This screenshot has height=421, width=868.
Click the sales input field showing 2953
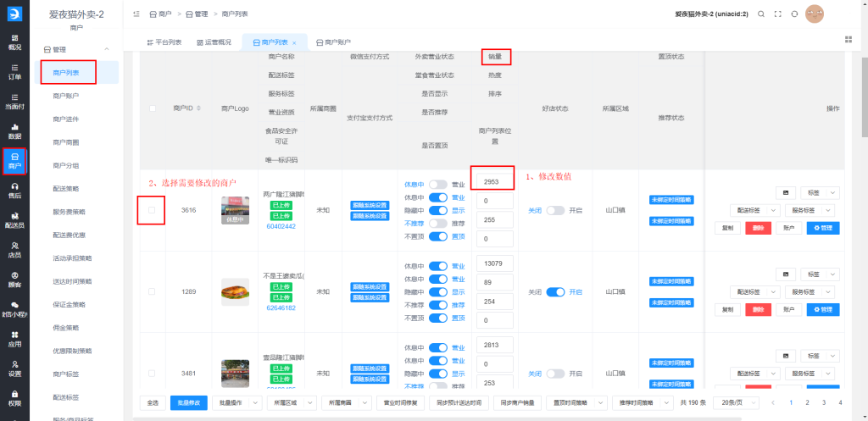tap(492, 182)
